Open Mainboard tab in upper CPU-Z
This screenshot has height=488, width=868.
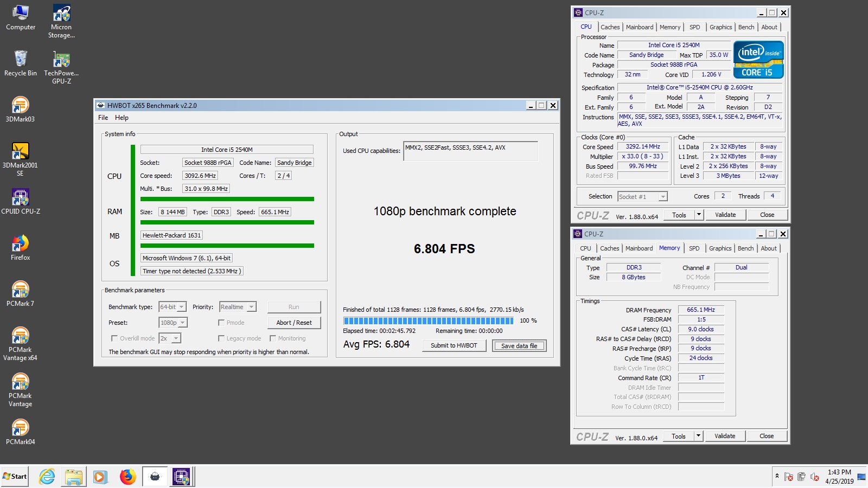[640, 27]
